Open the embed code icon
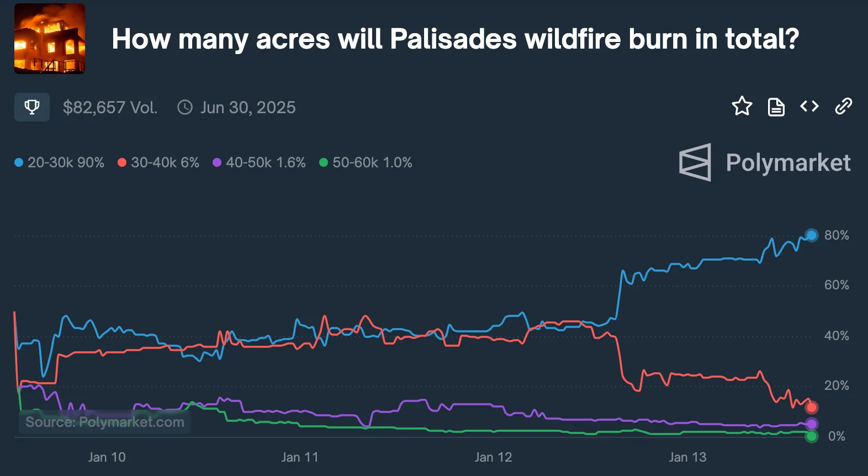Image resolution: width=868 pixels, height=476 pixels. tap(809, 107)
